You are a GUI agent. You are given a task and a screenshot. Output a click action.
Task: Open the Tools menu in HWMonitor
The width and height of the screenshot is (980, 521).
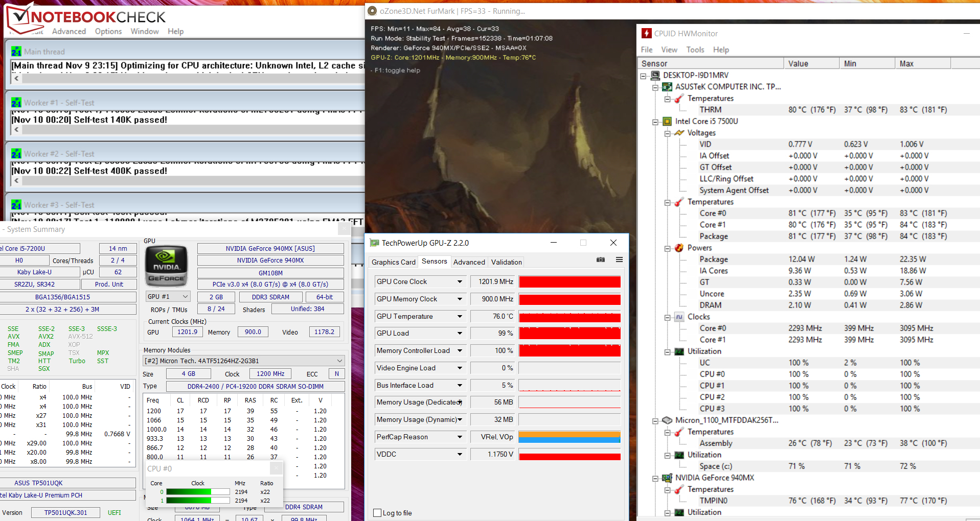[x=695, y=50]
